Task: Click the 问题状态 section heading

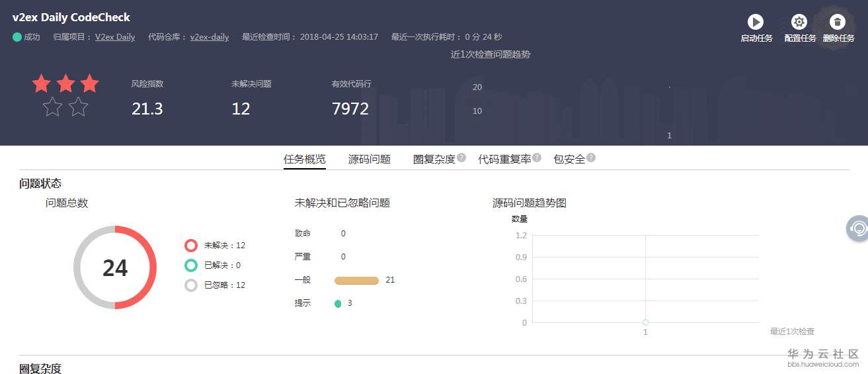Action: 40,183
